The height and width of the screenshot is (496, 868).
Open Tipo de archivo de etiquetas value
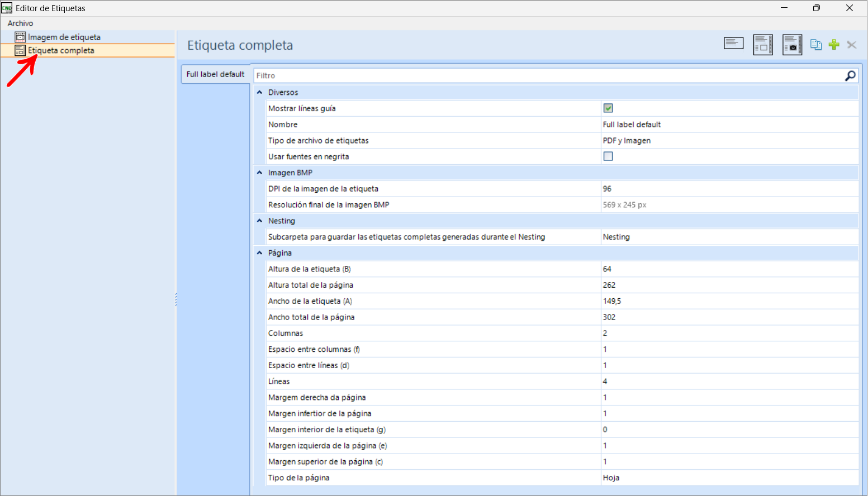[729, 141]
